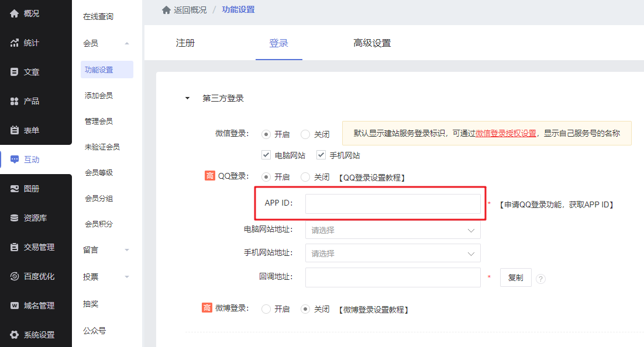This screenshot has height=347, width=644.
Task: Click the 表单 form icon
Action: 15,130
